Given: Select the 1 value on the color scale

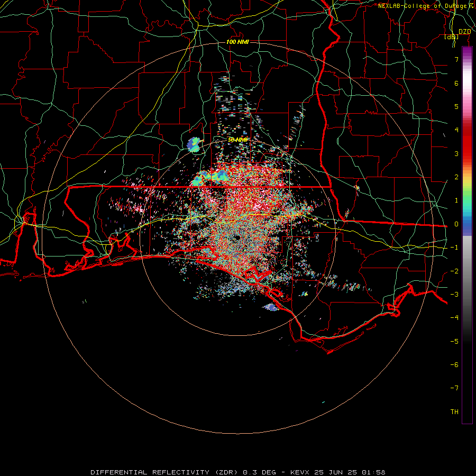Looking at the screenshot, I should click(456, 200).
